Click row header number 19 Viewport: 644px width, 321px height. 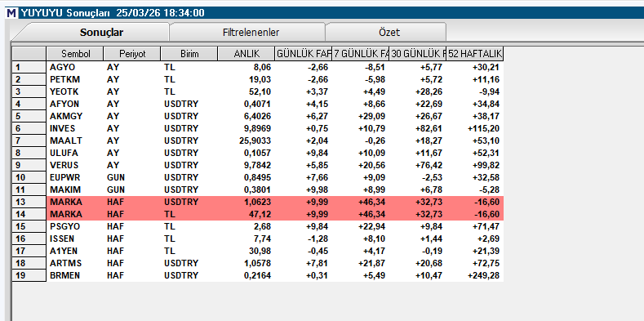coord(29,275)
